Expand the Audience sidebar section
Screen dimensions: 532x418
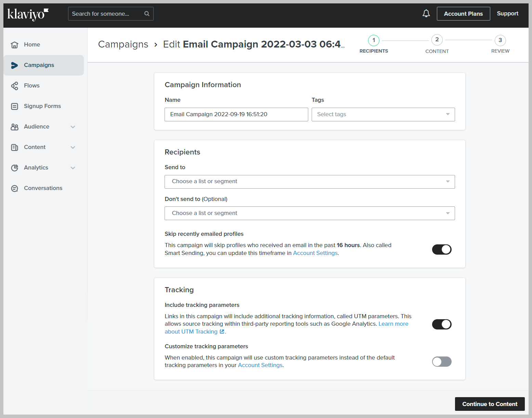coord(73,127)
